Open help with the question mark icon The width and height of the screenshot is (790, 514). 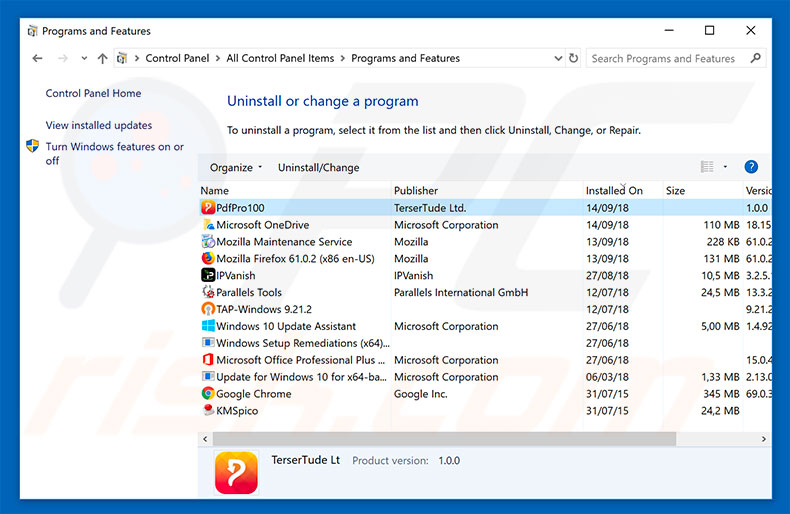[751, 167]
